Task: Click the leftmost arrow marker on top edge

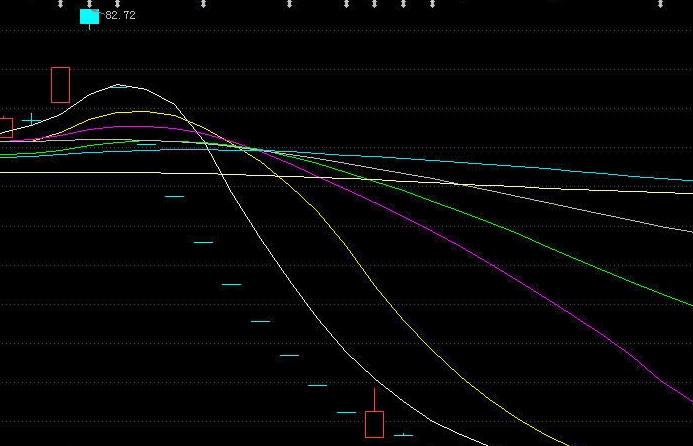Action: tap(61, 4)
